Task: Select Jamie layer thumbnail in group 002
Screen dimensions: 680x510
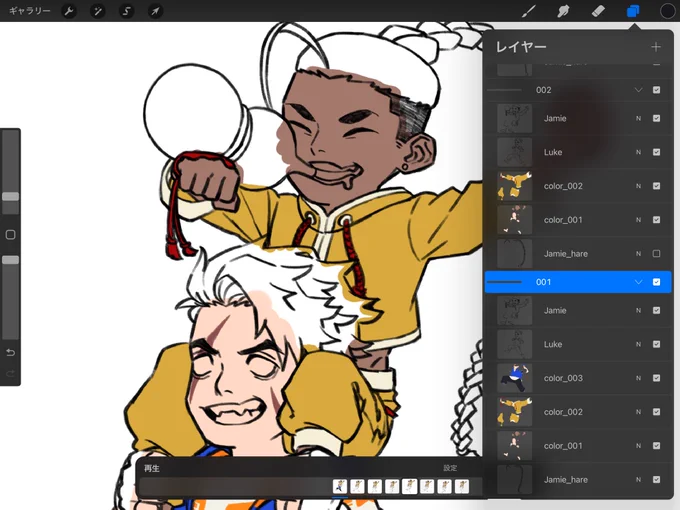Action: tap(514, 118)
